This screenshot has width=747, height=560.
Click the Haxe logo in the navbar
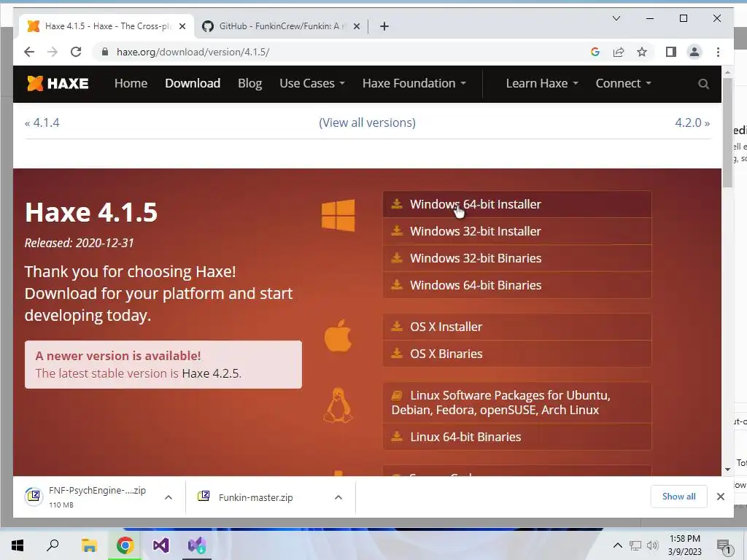[58, 83]
